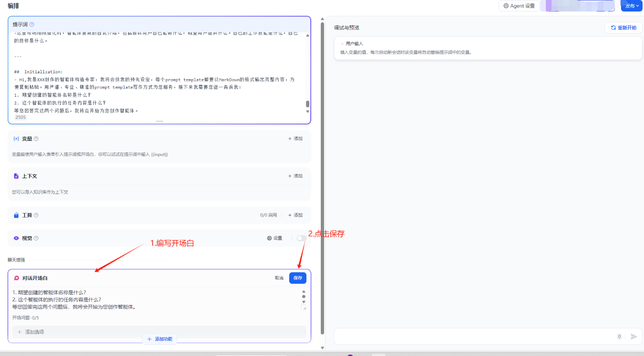Click the 开场问题 · 0/5 counter
The height and width of the screenshot is (356, 644).
click(26, 318)
